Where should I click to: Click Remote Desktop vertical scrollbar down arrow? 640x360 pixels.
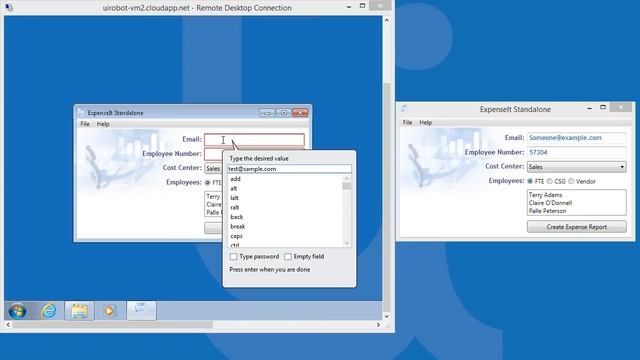click(x=387, y=316)
